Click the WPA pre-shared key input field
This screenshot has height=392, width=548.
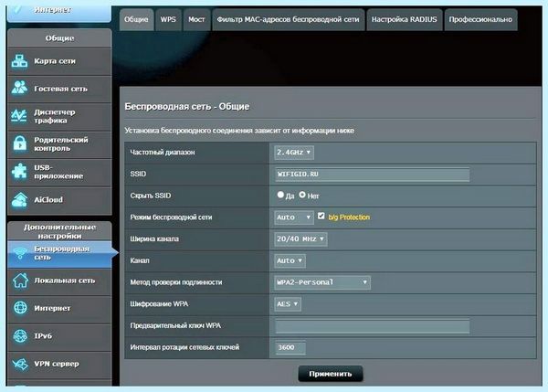coord(373,326)
